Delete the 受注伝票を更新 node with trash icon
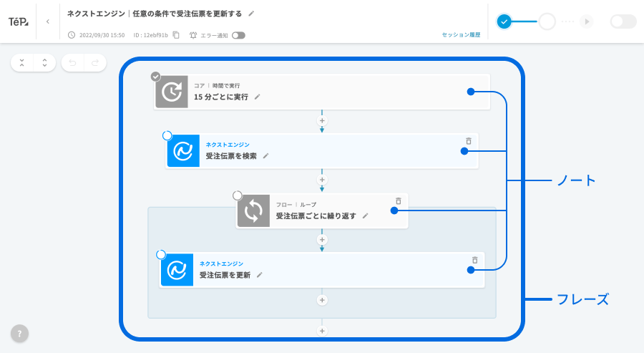The height and width of the screenshot is (353, 644). click(474, 260)
